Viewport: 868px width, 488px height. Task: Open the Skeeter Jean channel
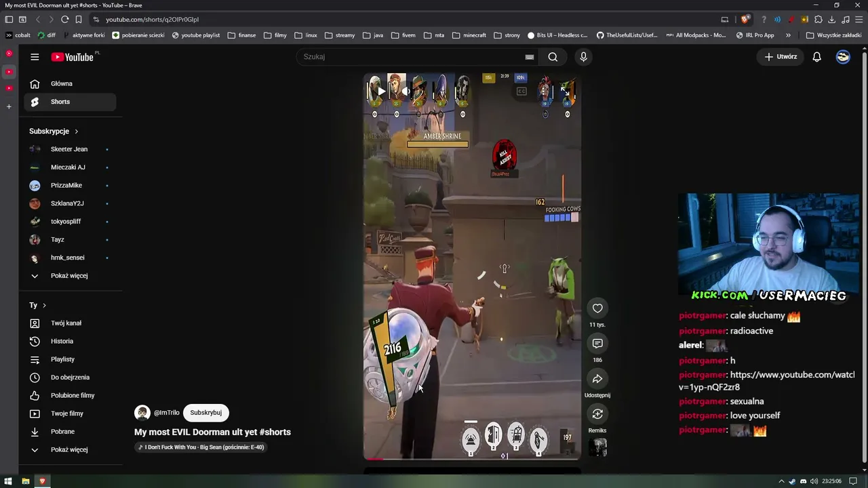point(70,149)
